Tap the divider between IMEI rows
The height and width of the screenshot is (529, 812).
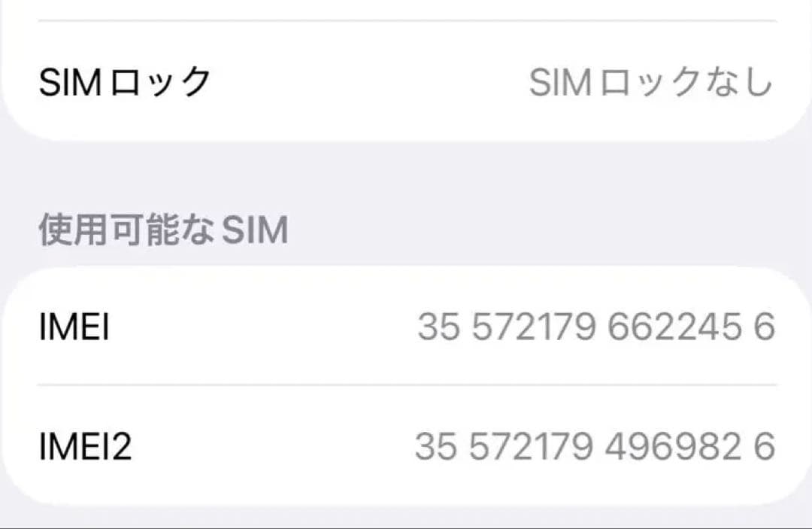coord(406,385)
